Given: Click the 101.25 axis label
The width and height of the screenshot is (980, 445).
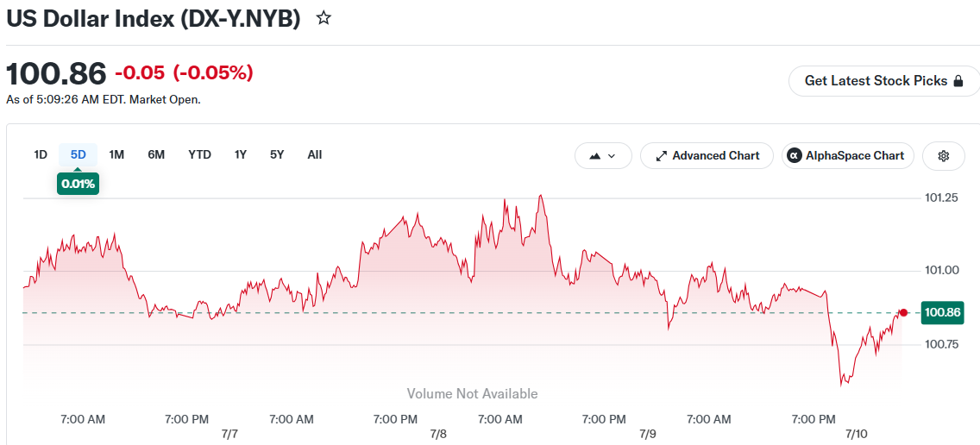Looking at the screenshot, I should 942,198.
